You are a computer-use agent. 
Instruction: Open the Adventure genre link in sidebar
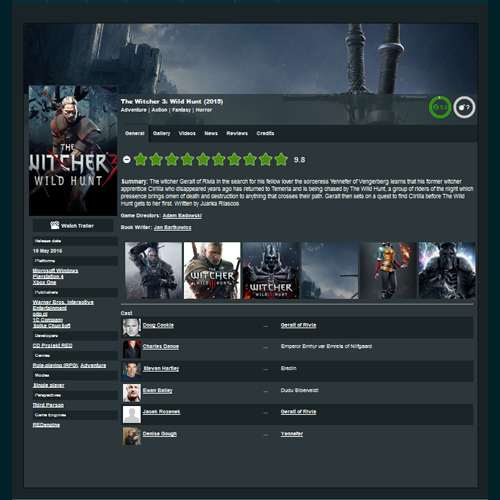coord(93,365)
